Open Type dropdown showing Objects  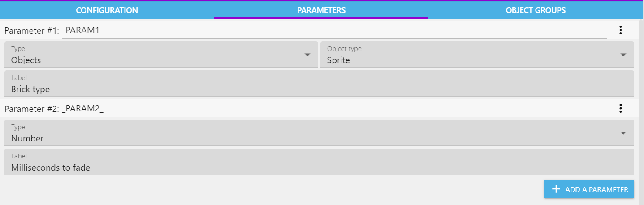[161, 55]
